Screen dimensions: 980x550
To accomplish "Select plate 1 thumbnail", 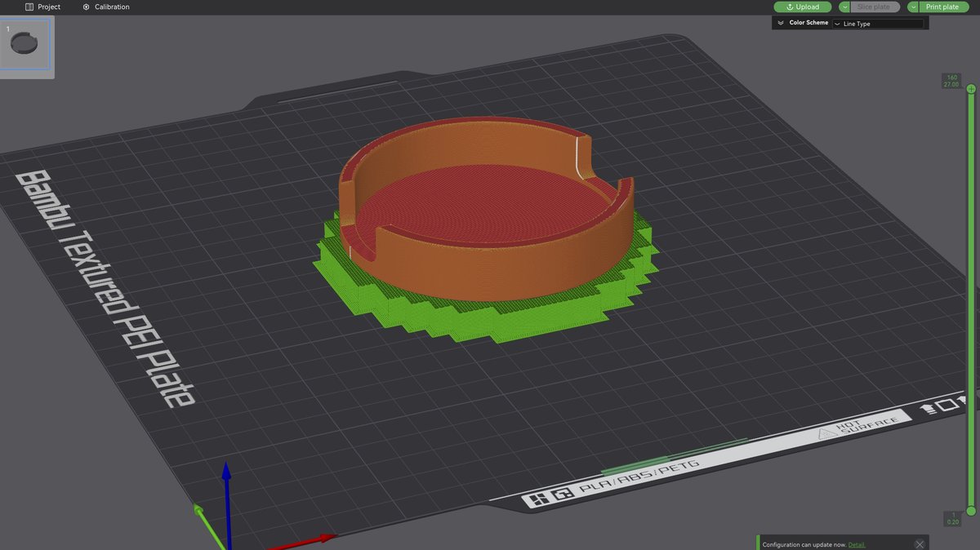I will (26, 45).
